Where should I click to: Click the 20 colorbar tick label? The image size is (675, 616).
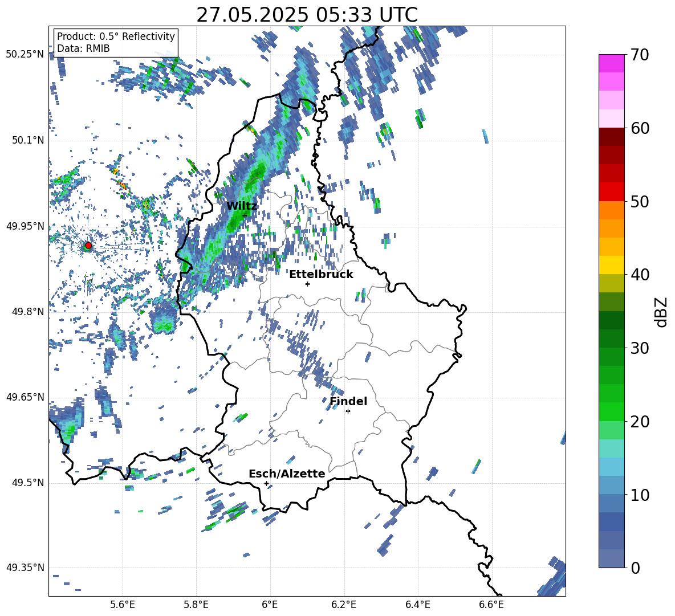tap(640, 421)
